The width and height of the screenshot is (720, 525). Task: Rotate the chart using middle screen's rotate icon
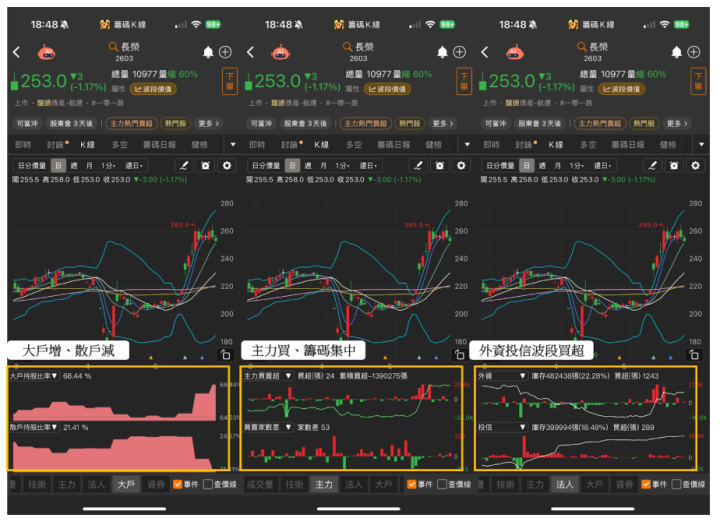(460, 355)
